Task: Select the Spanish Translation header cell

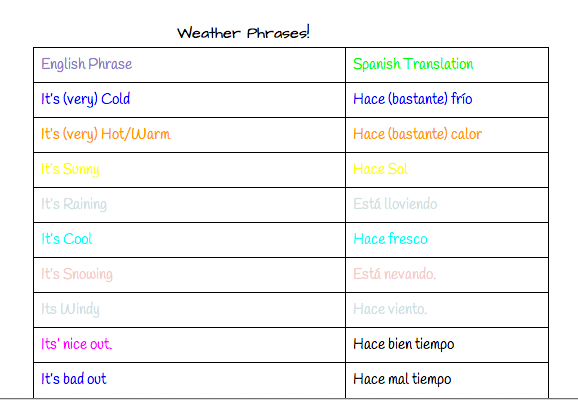Action: click(447, 65)
